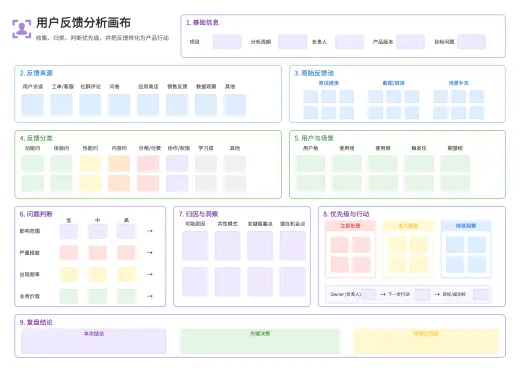The image size is (520, 372).
Task: Select the blue note under 用户访谈
Action: pyautogui.click(x=33, y=105)
